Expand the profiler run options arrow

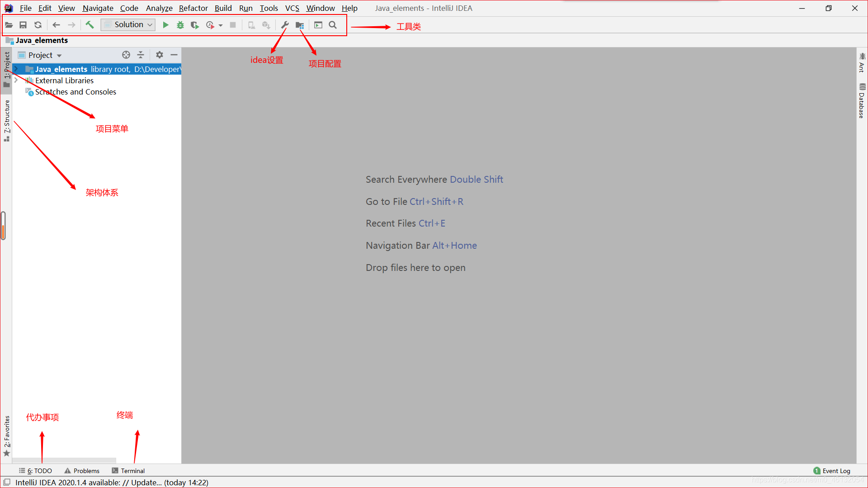[x=221, y=25]
